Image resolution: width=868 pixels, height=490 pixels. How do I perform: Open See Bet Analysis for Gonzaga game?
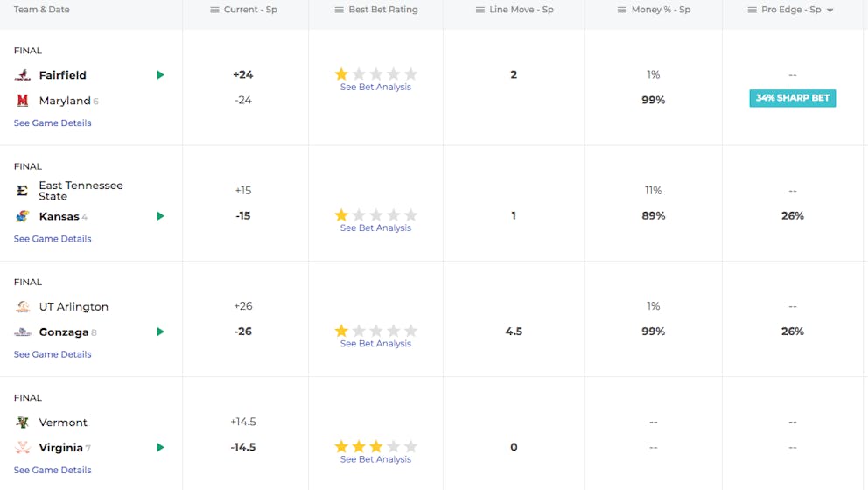375,344
